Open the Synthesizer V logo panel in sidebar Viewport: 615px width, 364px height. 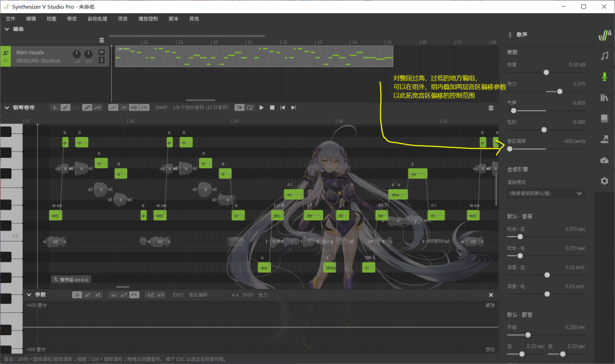604,35
